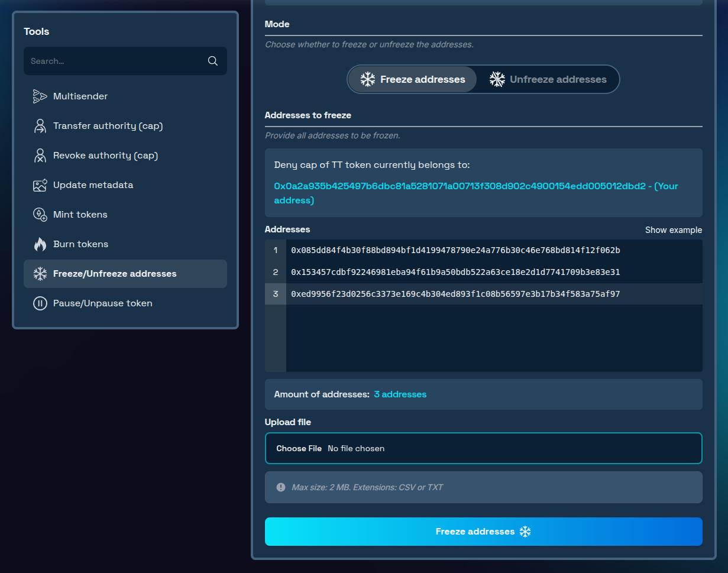
Task: Click Choose File upload button
Action: [299, 448]
